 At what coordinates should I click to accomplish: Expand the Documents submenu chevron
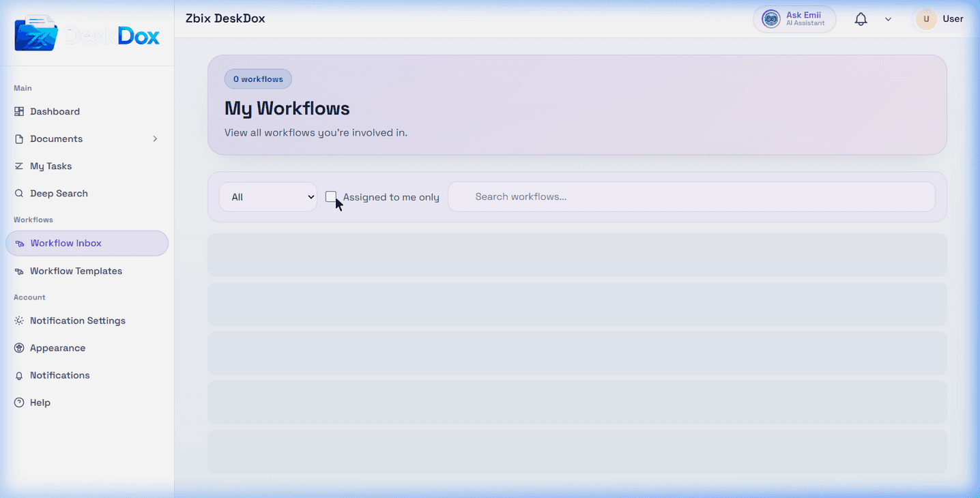[155, 138]
